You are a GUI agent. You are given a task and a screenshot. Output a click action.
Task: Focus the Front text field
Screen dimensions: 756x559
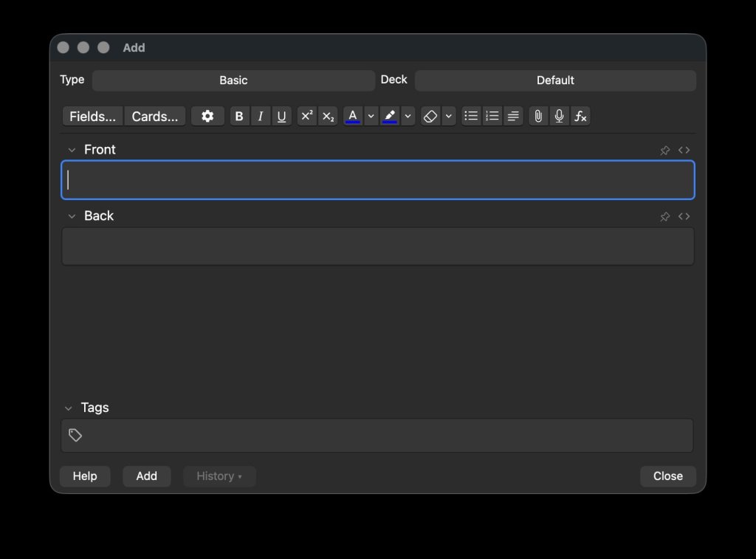(378, 180)
